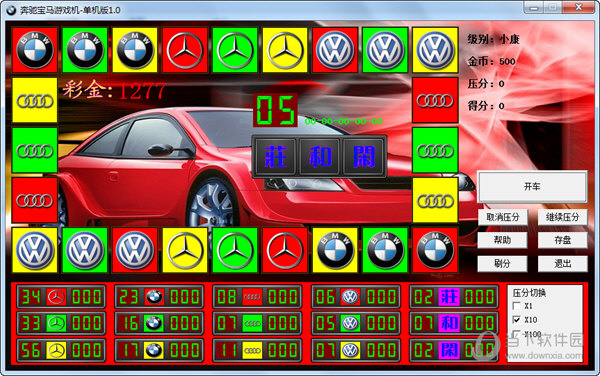Click the 存盘 save button

562,240
